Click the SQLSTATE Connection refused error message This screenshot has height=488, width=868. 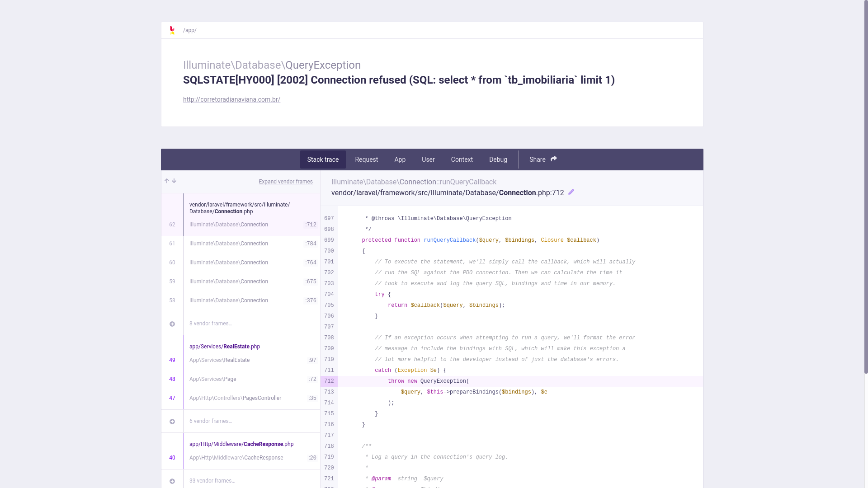(399, 80)
